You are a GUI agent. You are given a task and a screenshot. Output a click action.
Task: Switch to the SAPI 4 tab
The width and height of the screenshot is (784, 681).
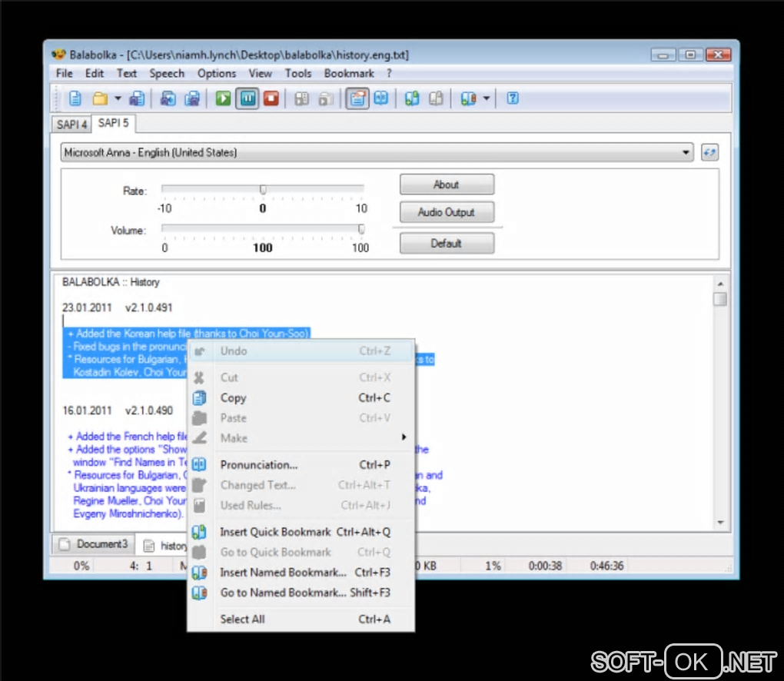coord(71,125)
